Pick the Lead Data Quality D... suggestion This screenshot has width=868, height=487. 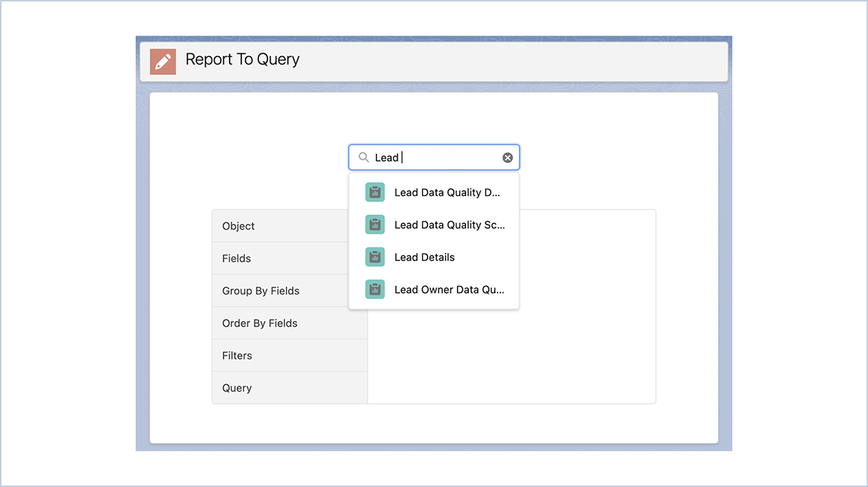coord(446,192)
